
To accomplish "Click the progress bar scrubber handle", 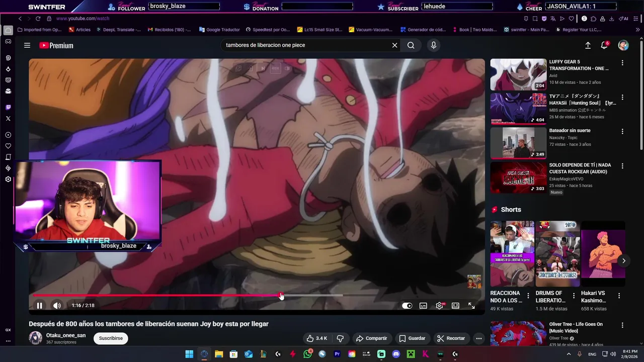I will tap(281, 296).
